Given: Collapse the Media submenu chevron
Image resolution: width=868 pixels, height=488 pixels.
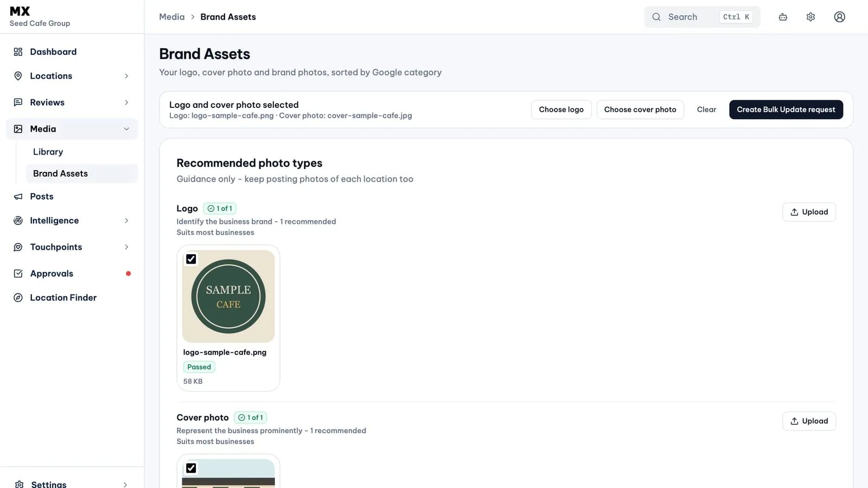Looking at the screenshot, I should tap(126, 129).
